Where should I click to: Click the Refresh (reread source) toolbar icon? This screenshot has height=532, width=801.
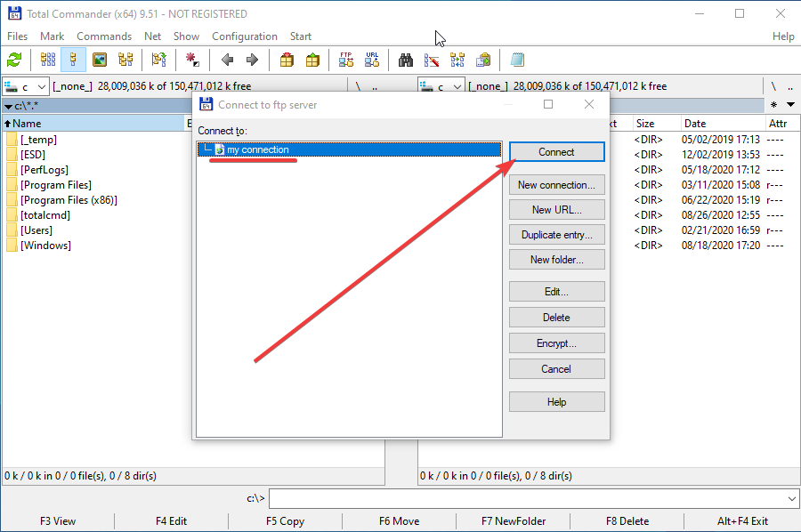14,60
